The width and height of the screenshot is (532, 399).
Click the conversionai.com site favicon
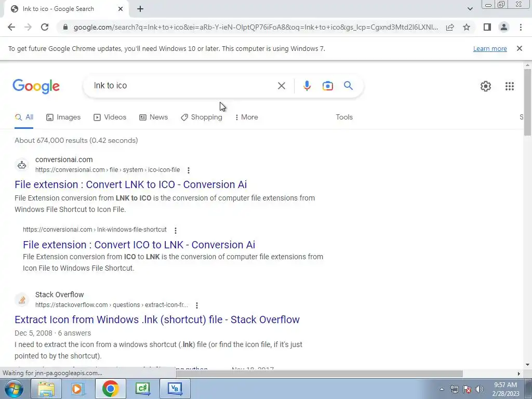tap(22, 165)
